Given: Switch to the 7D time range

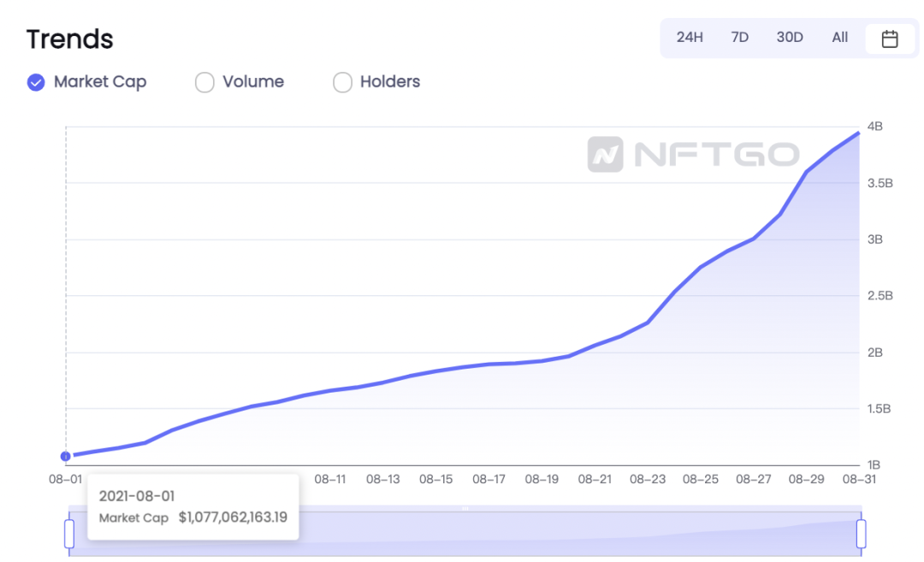Looking at the screenshot, I should click(739, 38).
